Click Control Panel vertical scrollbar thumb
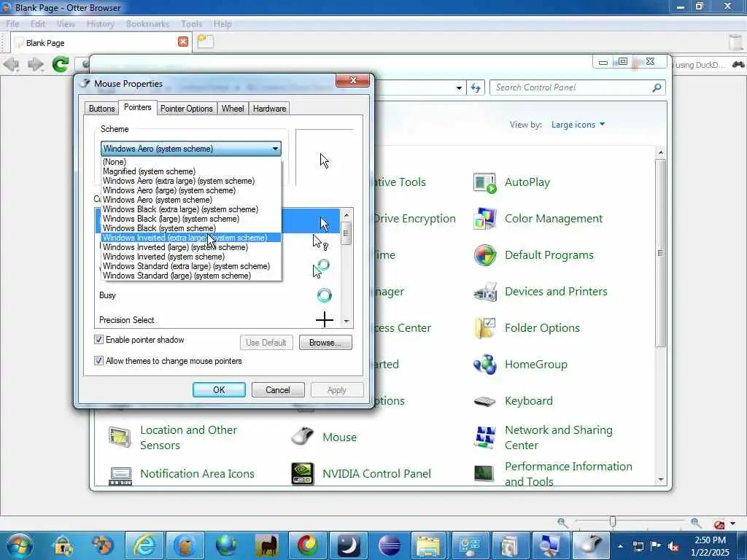This screenshot has width=747, height=560. [x=660, y=253]
